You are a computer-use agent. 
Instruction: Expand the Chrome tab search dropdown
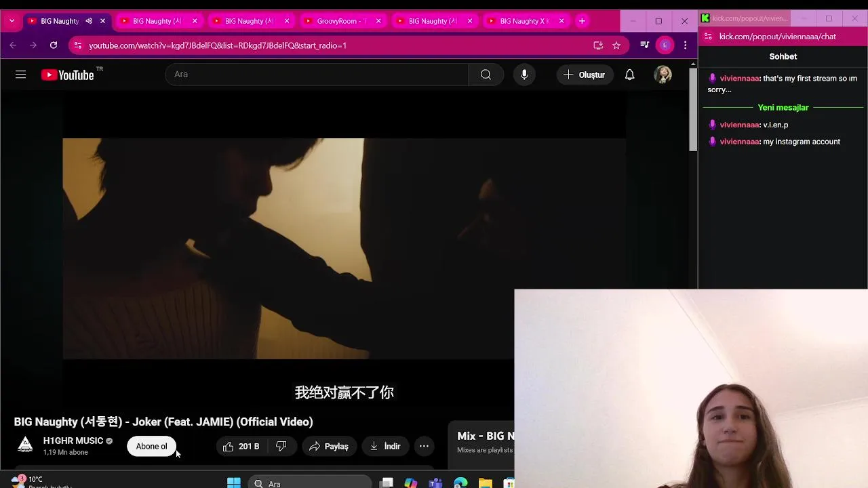[x=12, y=21]
